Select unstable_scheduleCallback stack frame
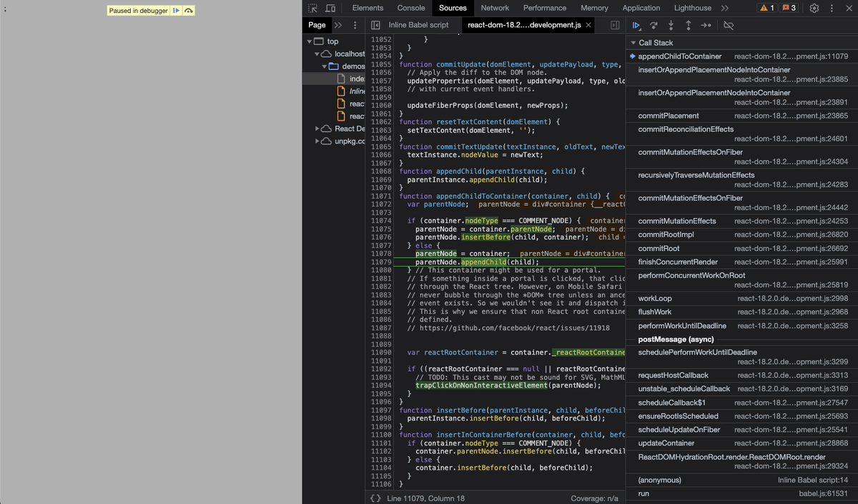Screen dimensions: 858x504 (741, 388)
